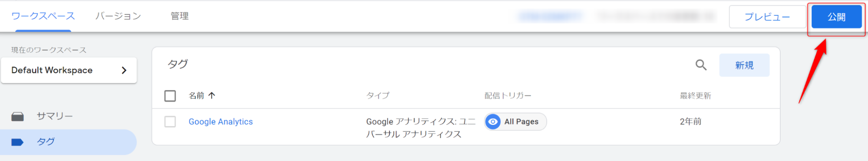The height and width of the screenshot is (161, 868).
Task: Click the blue タグ label icon in the sidebar
Action: pos(17,142)
